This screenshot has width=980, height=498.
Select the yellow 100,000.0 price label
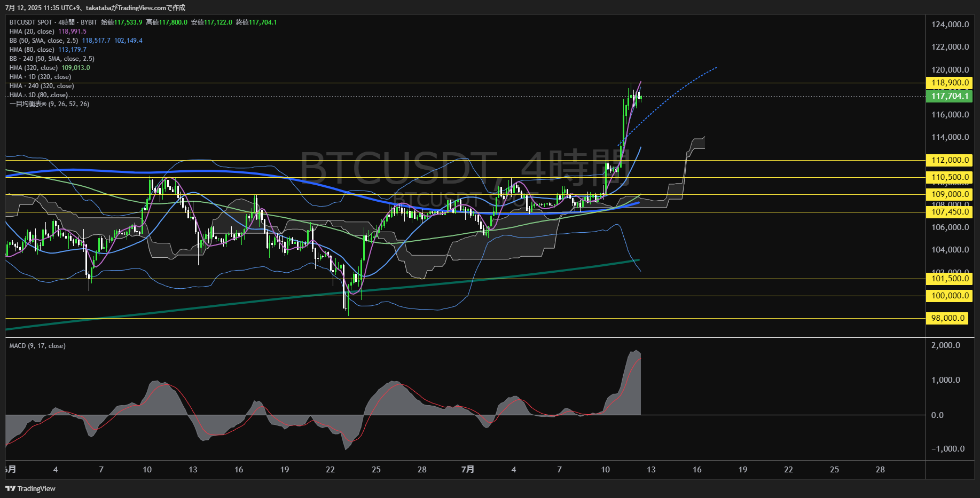click(x=949, y=296)
